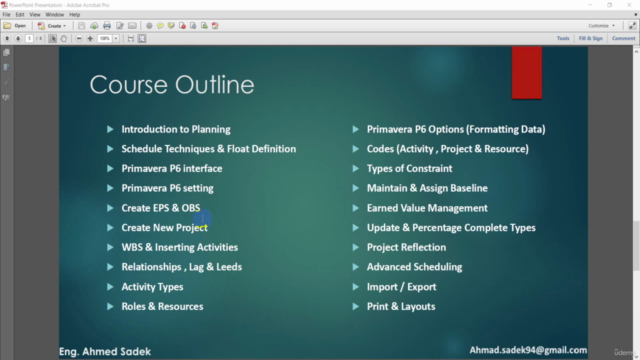Click "Primavera P6 setting" text
The image size is (640, 360).
[167, 188]
